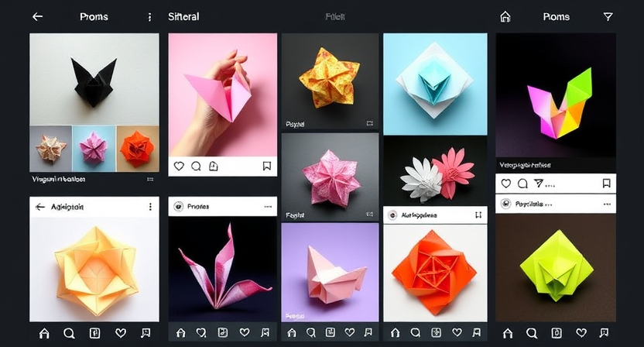
Task: Tap search in the bottom-left navigation bar
Action: [x=70, y=333]
